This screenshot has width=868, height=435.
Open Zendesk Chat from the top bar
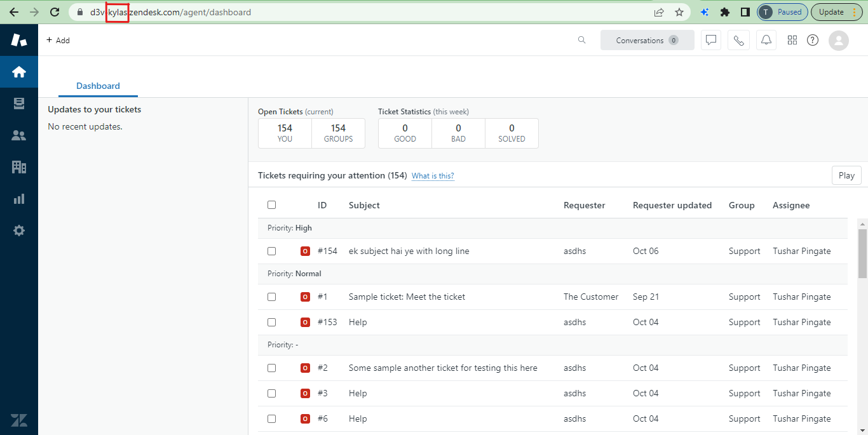710,39
